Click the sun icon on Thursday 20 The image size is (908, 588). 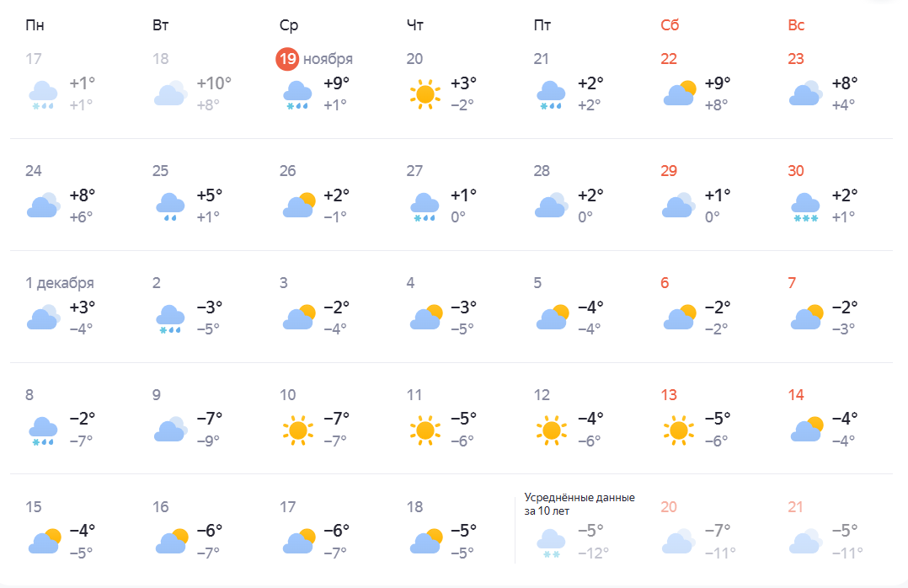[425, 93]
